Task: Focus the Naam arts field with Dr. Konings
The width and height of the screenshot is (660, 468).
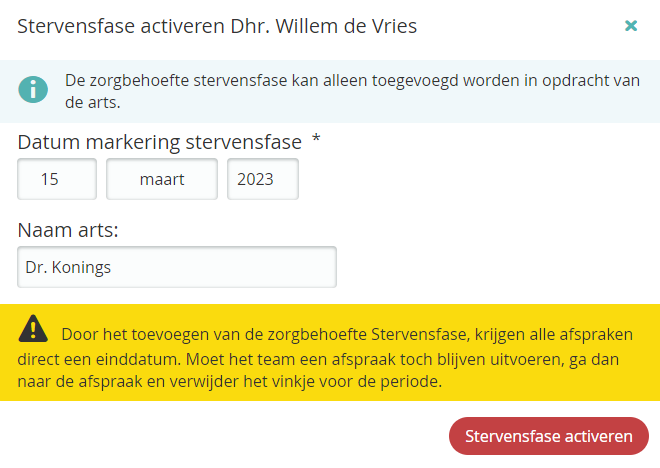Action: click(x=177, y=267)
